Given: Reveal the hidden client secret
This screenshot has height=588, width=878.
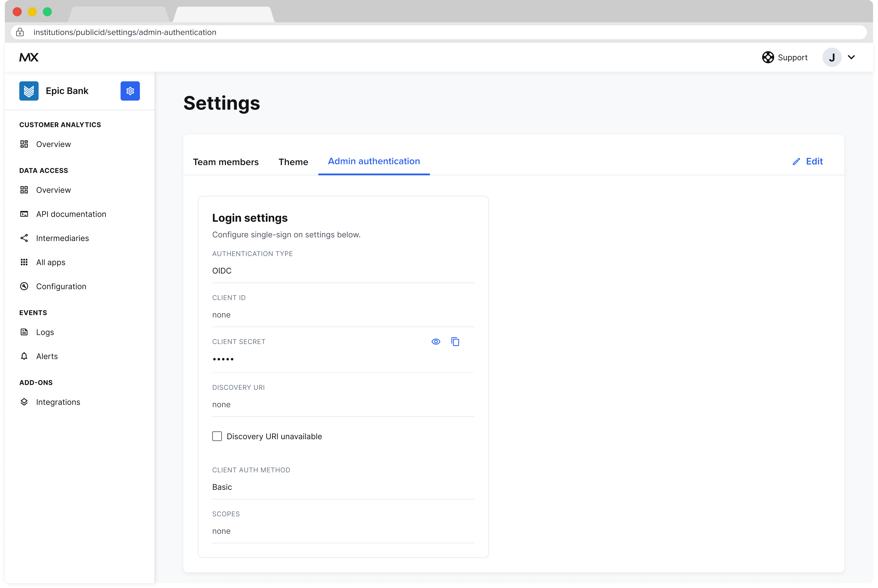Looking at the screenshot, I should click(x=436, y=342).
